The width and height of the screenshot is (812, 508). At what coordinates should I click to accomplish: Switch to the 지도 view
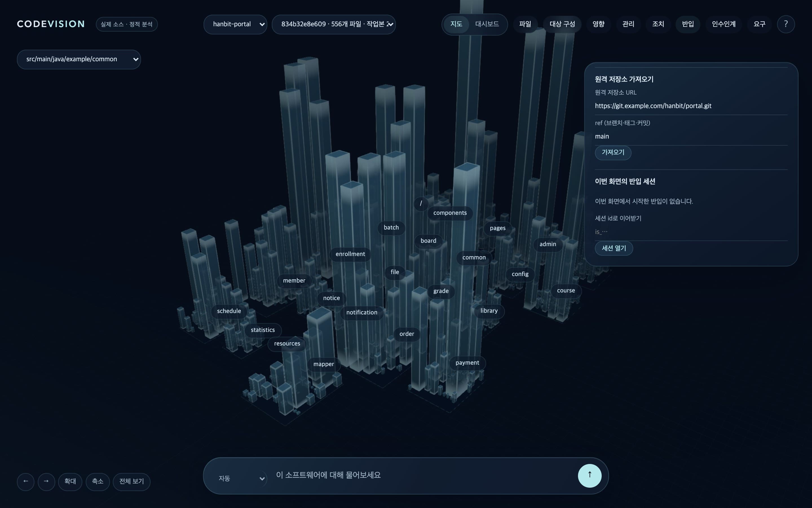point(456,24)
